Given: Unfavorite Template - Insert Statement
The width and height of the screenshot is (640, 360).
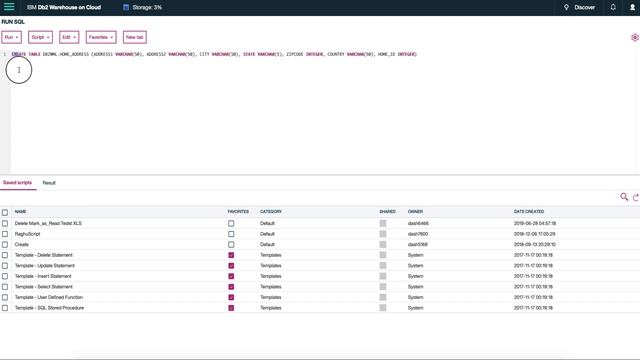Looking at the screenshot, I should pos(231,276).
